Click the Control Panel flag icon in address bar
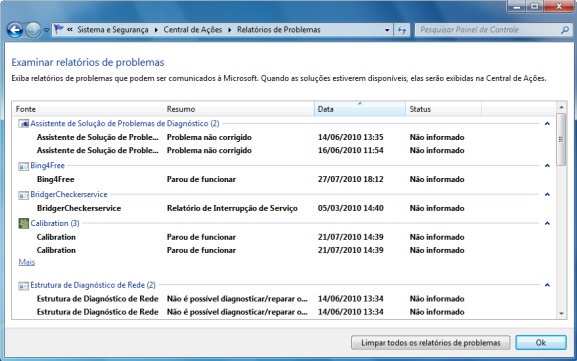This screenshot has height=361, width=577. point(59,29)
